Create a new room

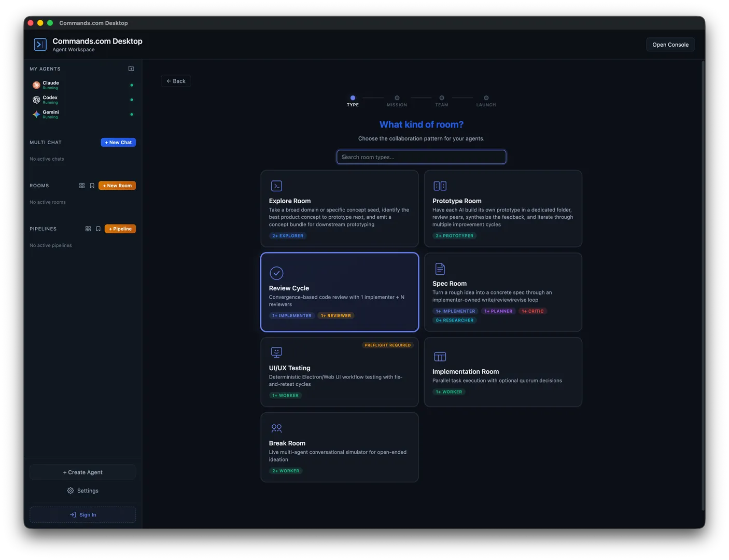(117, 186)
